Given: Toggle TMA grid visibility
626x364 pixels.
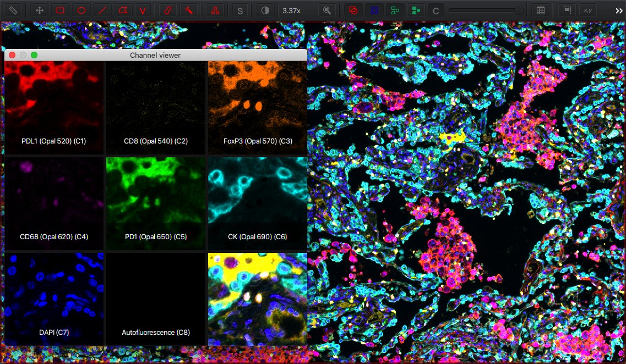Looking at the screenshot, I should (x=374, y=10).
